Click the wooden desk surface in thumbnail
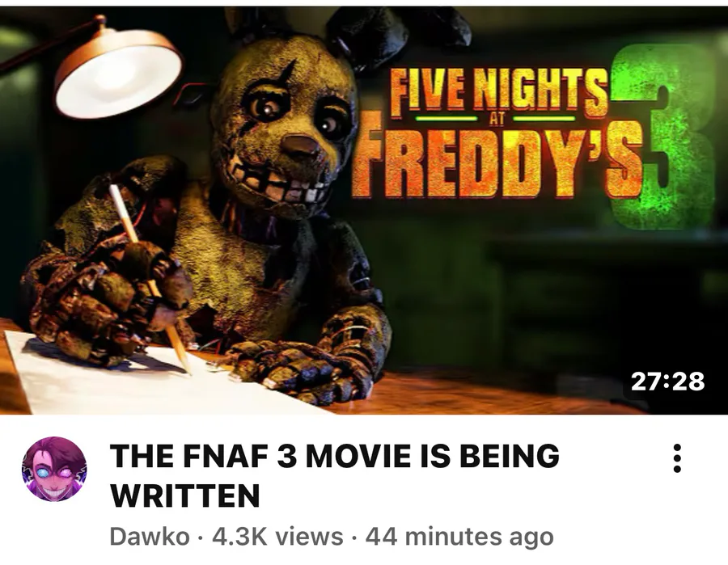This screenshot has width=728, height=565. point(464,394)
